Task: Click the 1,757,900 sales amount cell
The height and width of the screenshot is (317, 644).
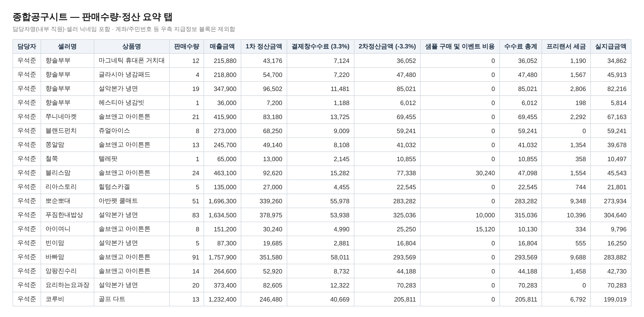Action: point(222,257)
